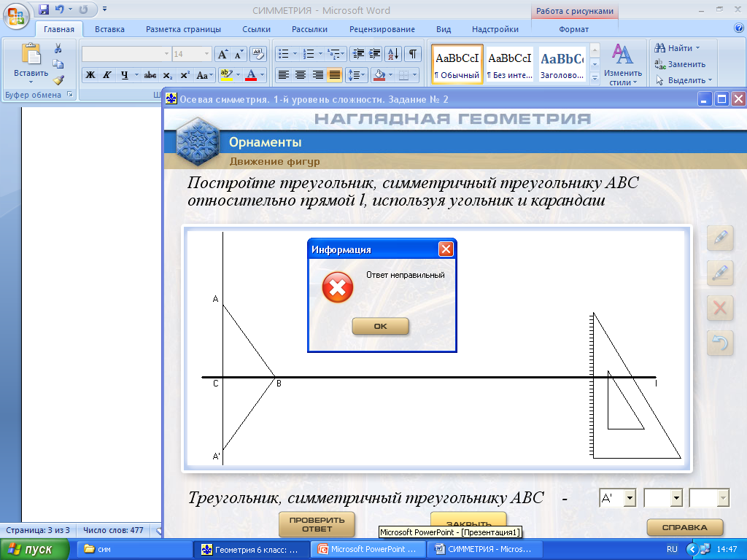Open the пуск Start menu
Viewport: 747px width, 560px height.
[x=34, y=550]
